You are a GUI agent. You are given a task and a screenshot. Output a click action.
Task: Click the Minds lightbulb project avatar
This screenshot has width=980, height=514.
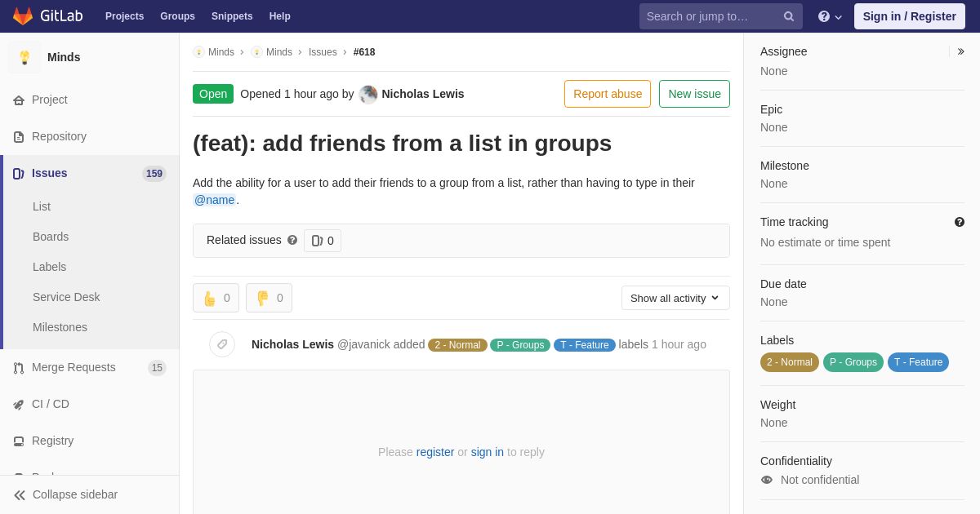[24, 57]
